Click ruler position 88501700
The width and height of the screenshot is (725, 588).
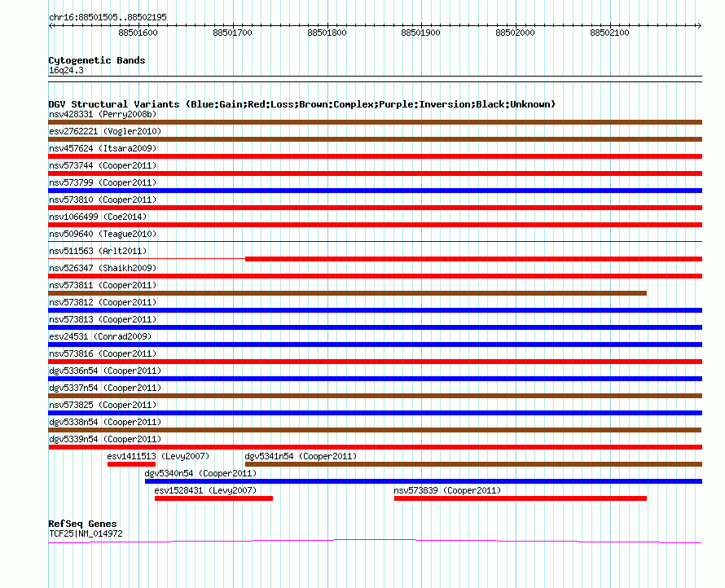232,33
